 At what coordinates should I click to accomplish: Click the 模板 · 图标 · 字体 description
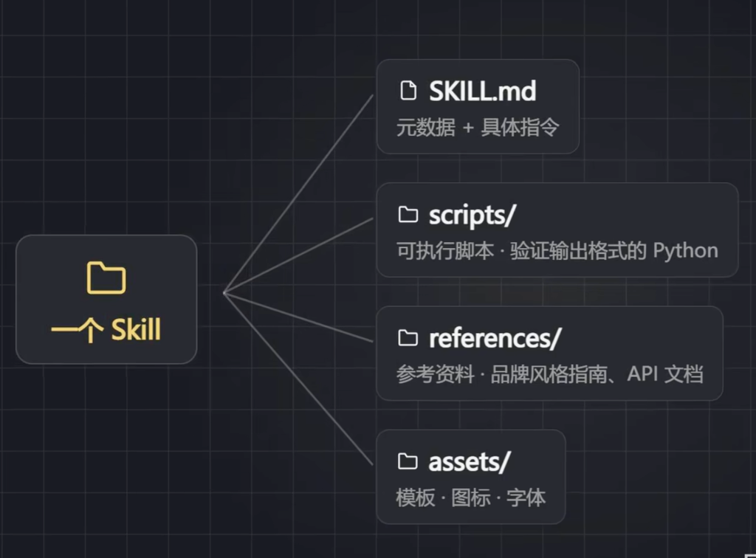471,497
